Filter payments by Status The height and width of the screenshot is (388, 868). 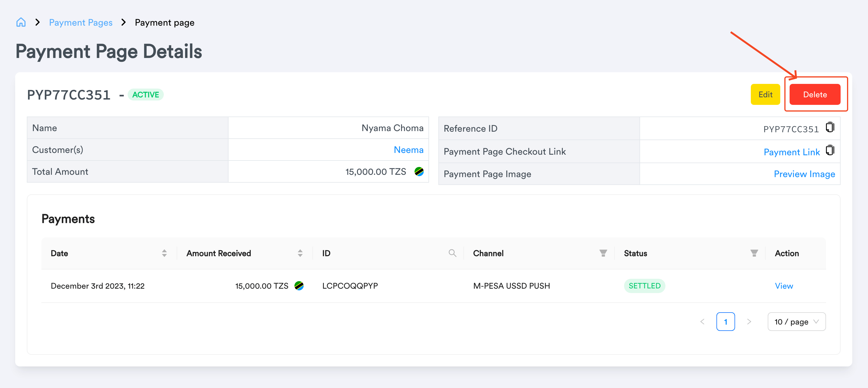click(754, 253)
